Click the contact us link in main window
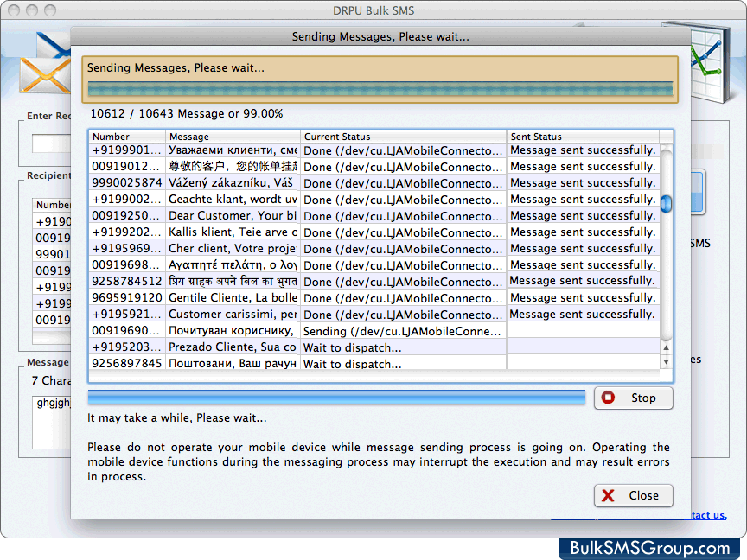Image resolution: width=747 pixels, height=560 pixels. point(708,515)
